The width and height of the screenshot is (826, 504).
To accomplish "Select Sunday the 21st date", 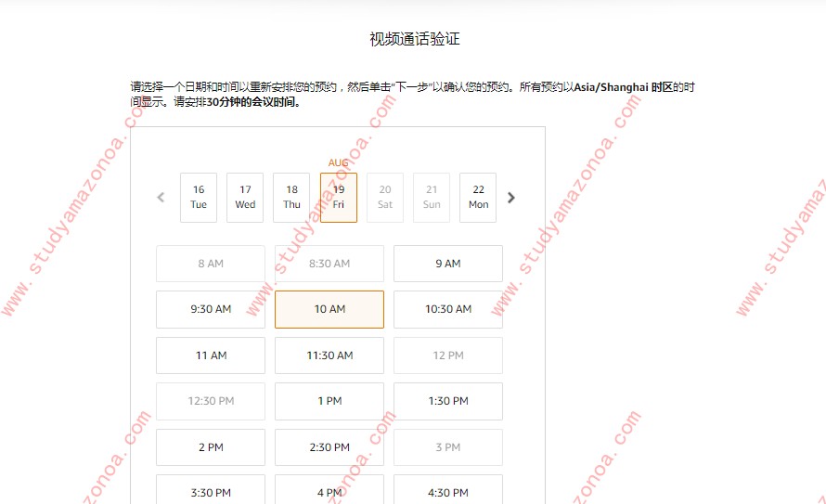I will [432, 198].
